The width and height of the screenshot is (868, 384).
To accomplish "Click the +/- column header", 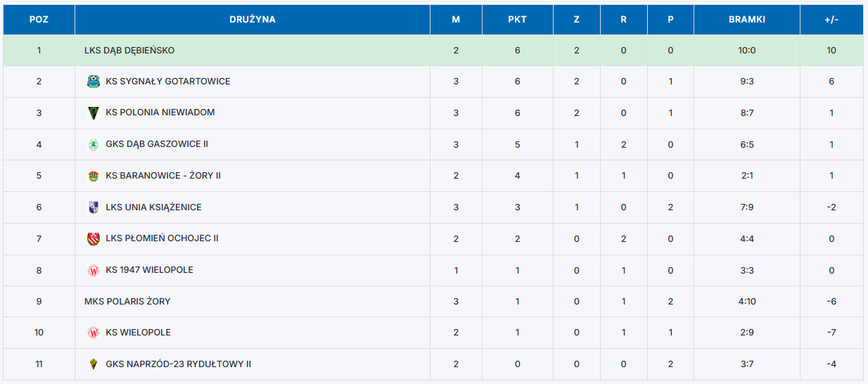I will click(x=831, y=20).
